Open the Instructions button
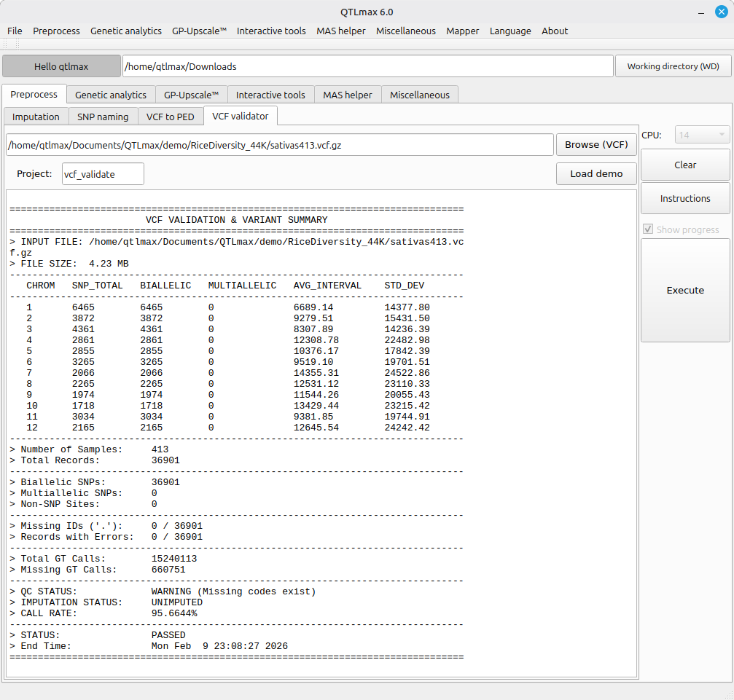The image size is (734, 700). tap(685, 198)
